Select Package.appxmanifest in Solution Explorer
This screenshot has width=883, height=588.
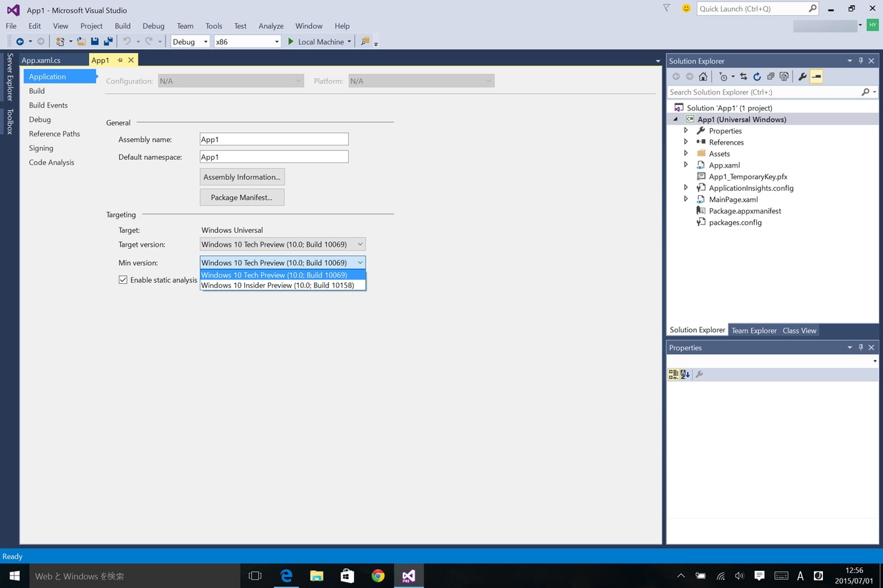(x=745, y=211)
